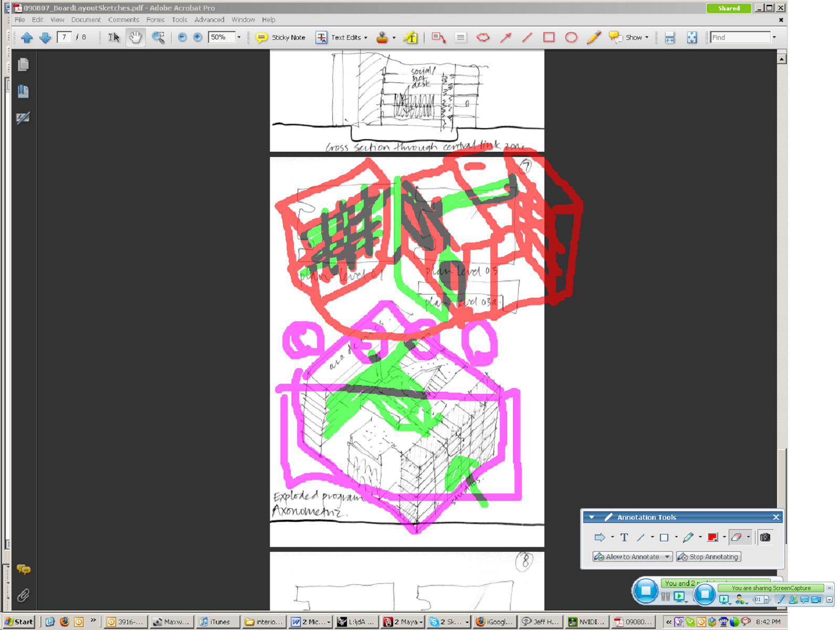
Task: Go to next page with blue down arrow
Action: click(45, 37)
